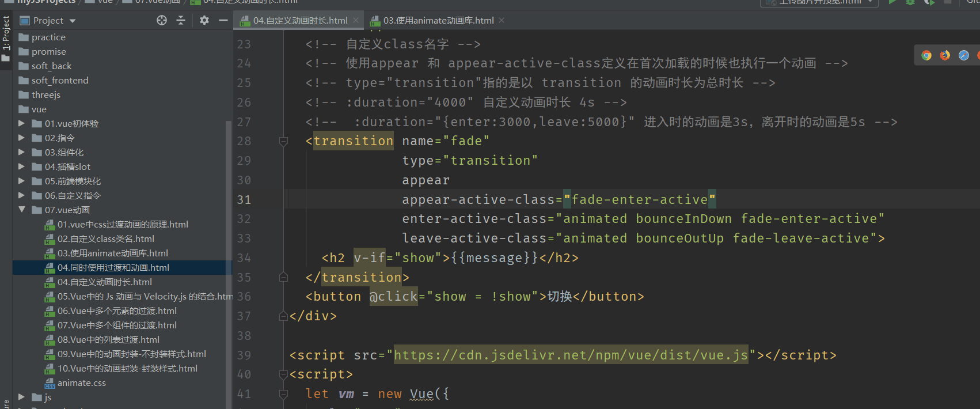Open 05.Vue中的 Js 动画与 Velocity.js file
Image resolution: width=980 pixels, height=409 pixels.
145,296
